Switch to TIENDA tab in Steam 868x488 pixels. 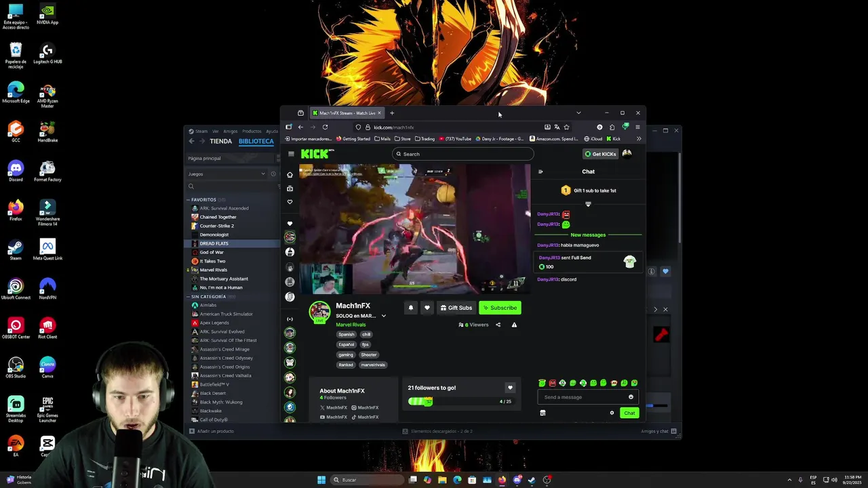tap(221, 141)
